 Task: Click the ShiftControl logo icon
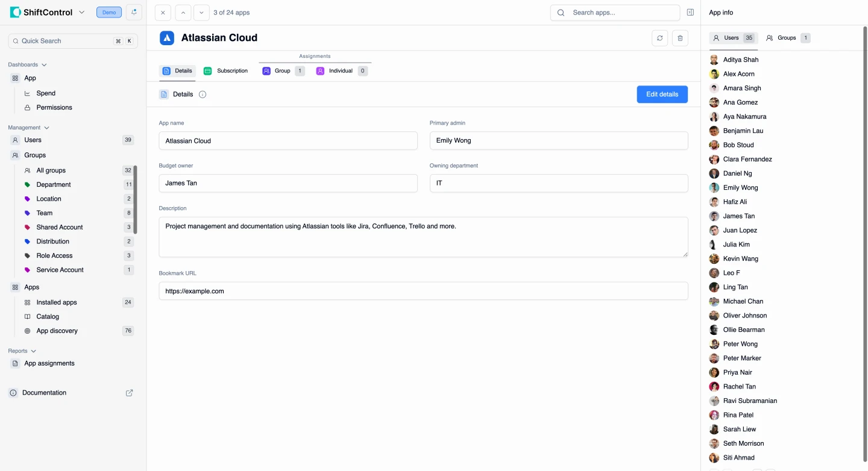[x=15, y=12]
